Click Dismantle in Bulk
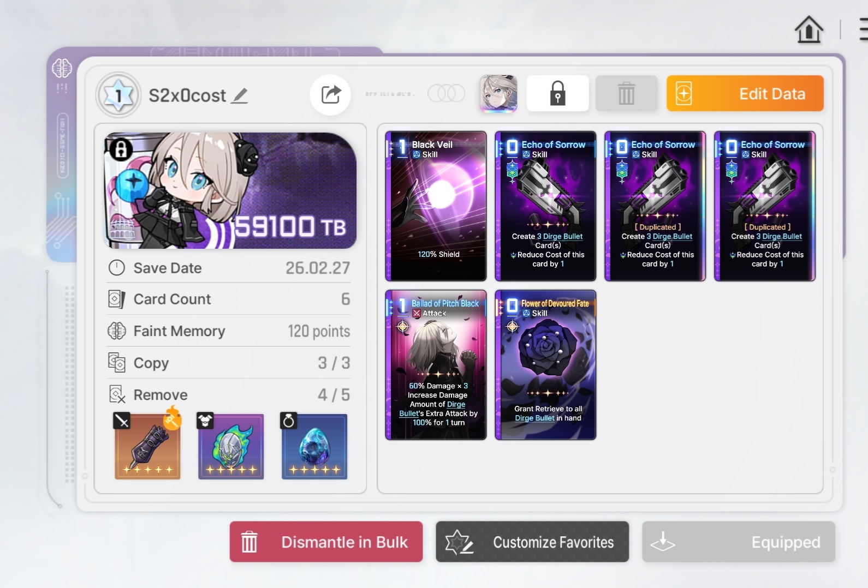Screen dimensions: 868x588 326,542
